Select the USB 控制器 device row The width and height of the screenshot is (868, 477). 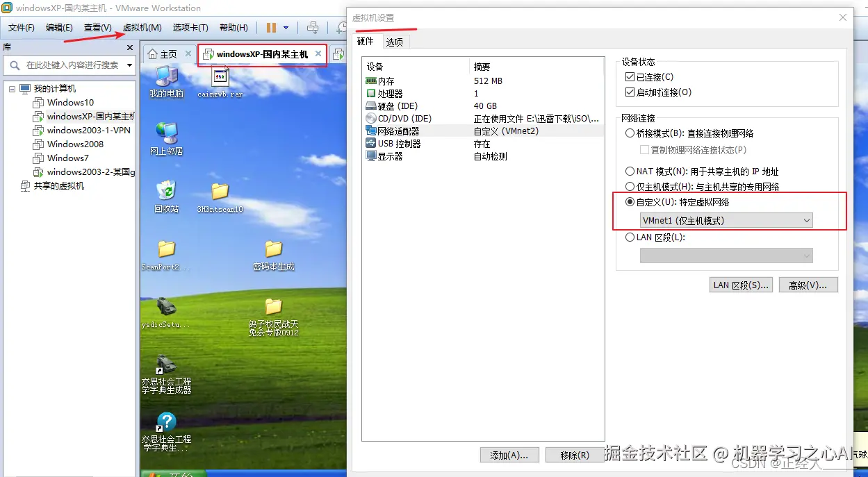pos(484,144)
